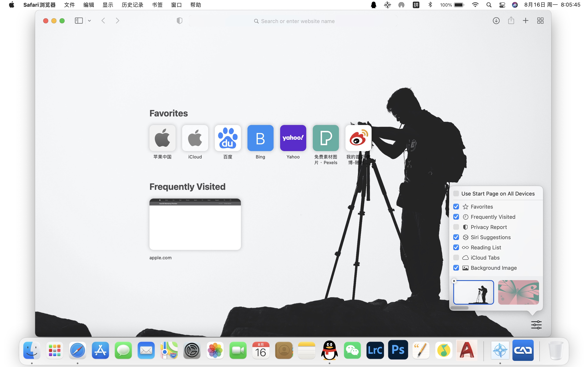The image size is (588, 367).
Task: Uncheck the Siri Suggestions checkbox
Action: click(x=456, y=237)
